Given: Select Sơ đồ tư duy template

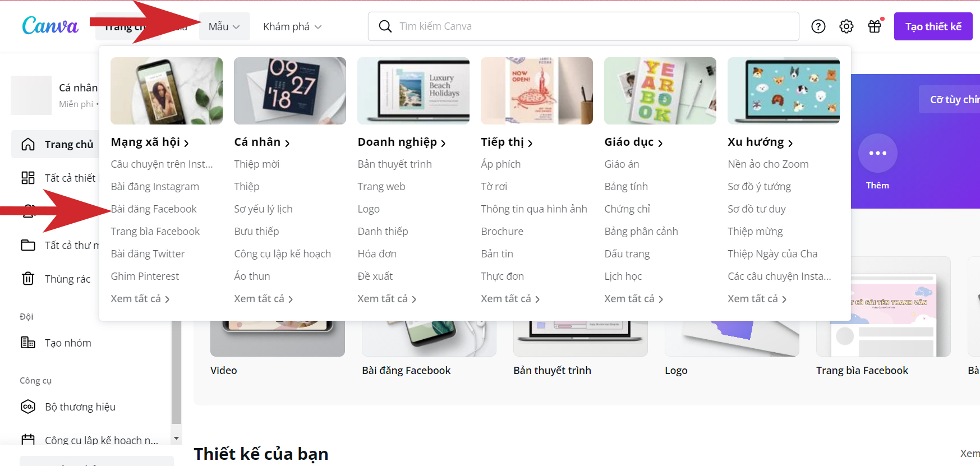Looking at the screenshot, I should point(756,209).
